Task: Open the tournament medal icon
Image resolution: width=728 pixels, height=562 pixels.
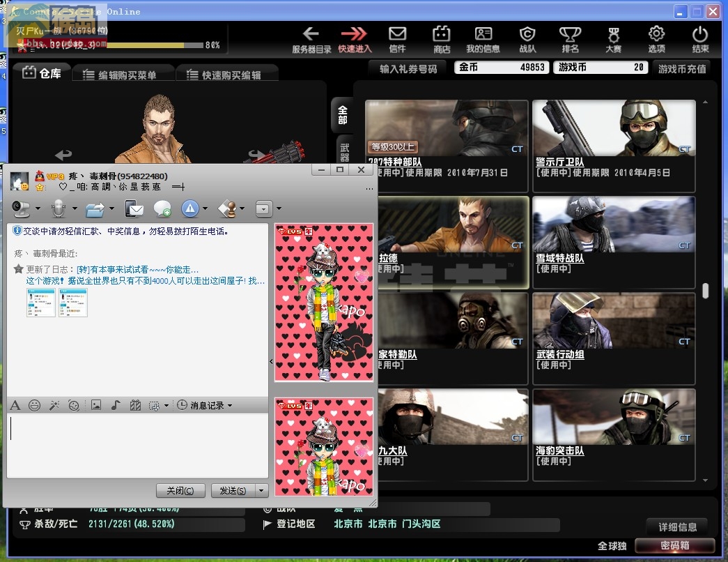Action: point(613,34)
